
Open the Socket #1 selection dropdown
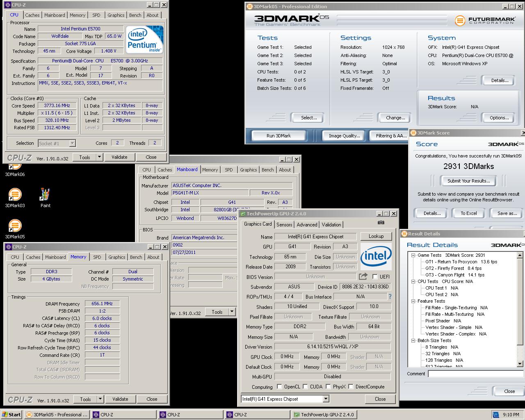pyautogui.click(x=72, y=143)
